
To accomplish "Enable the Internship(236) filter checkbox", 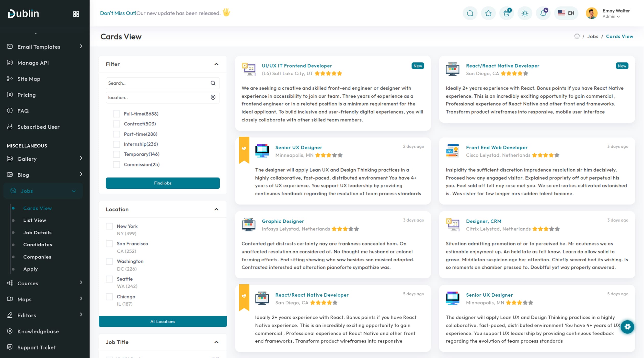I will [117, 144].
